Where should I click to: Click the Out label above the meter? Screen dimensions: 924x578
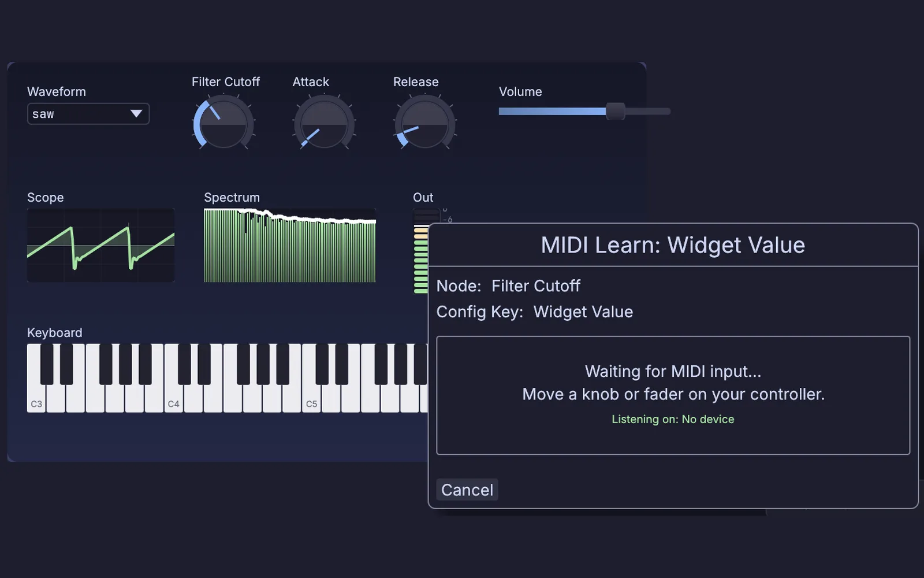(x=423, y=197)
